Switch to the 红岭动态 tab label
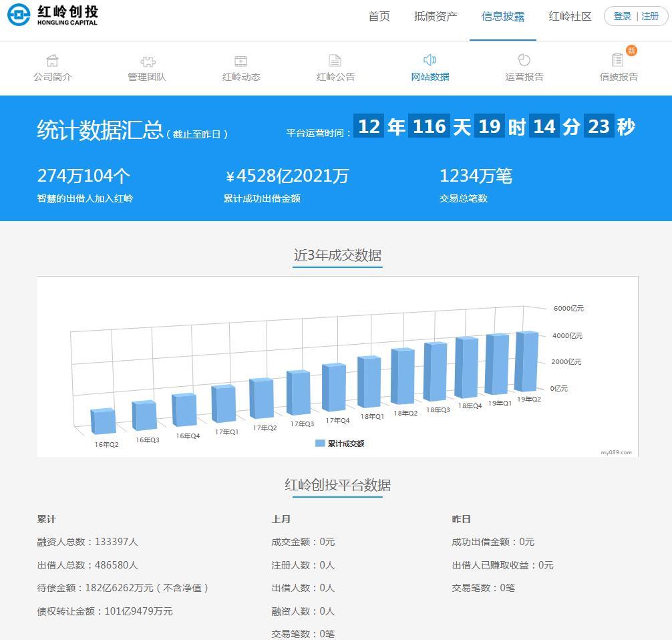Image resolution: width=672 pixels, height=640 pixels. pyautogui.click(x=241, y=77)
